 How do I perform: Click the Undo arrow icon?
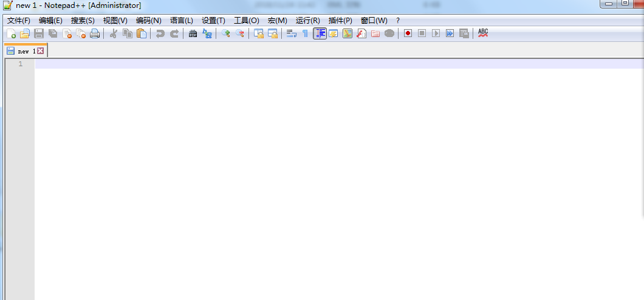coord(160,33)
